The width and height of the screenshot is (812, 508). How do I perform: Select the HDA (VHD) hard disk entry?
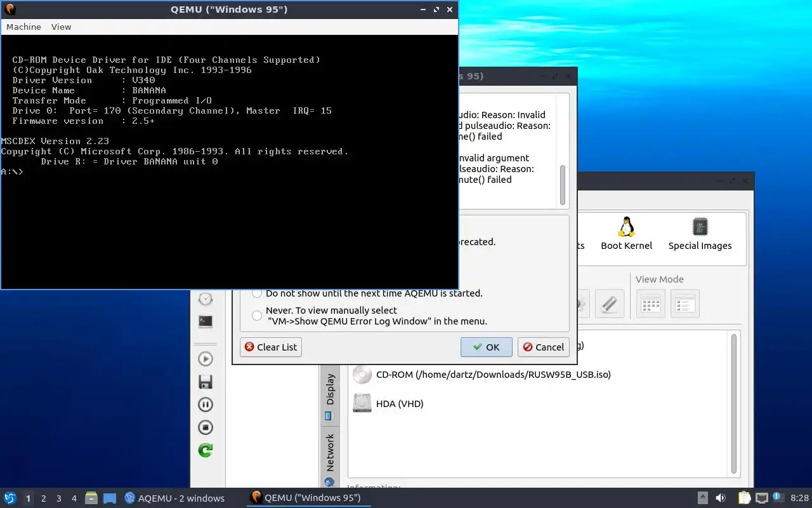[388, 403]
